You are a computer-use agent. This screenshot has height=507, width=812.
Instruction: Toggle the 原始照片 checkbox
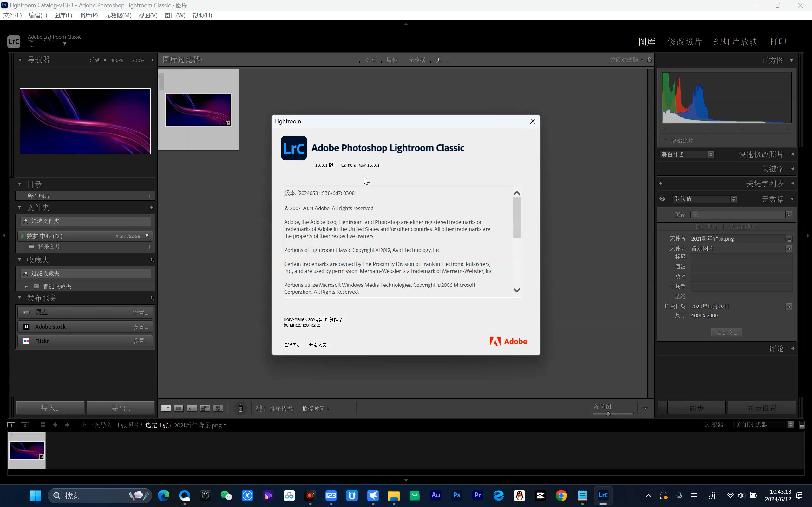665,140
